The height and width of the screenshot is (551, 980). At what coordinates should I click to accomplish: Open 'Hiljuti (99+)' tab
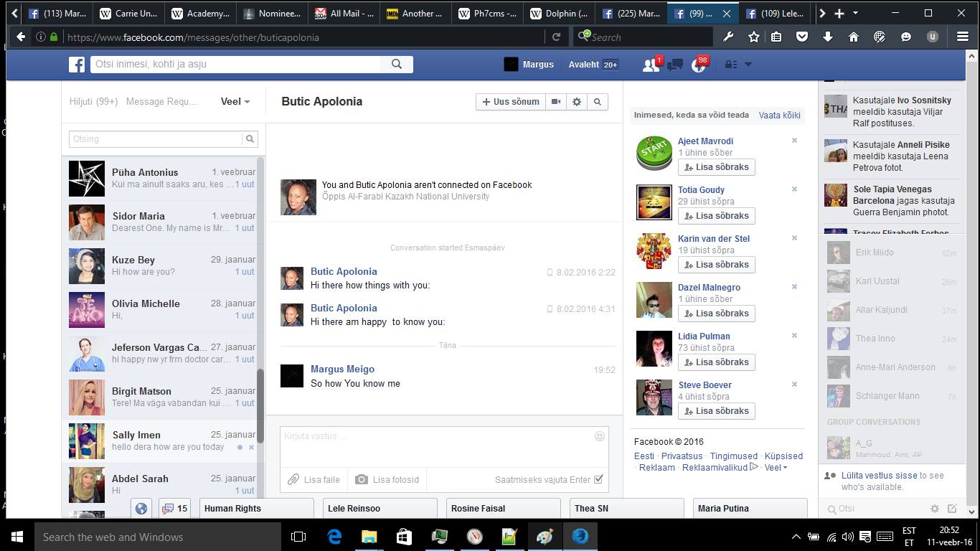coord(93,102)
